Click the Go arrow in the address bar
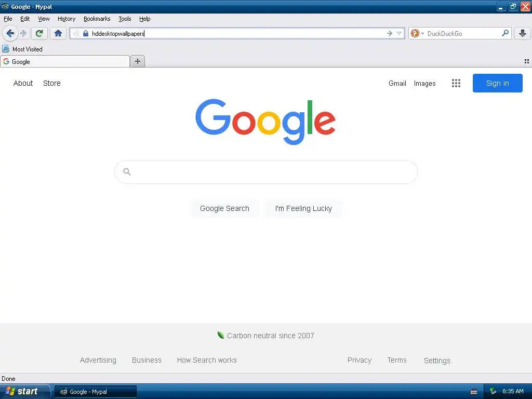This screenshot has height=399, width=532. point(390,33)
